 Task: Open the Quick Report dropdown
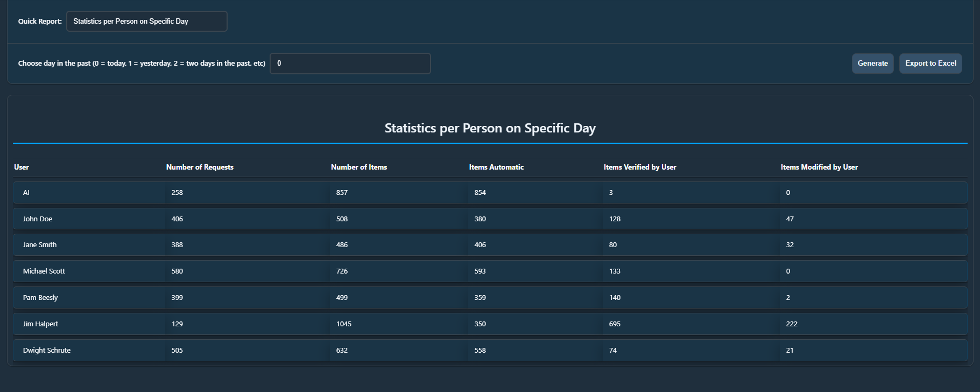(146, 22)
